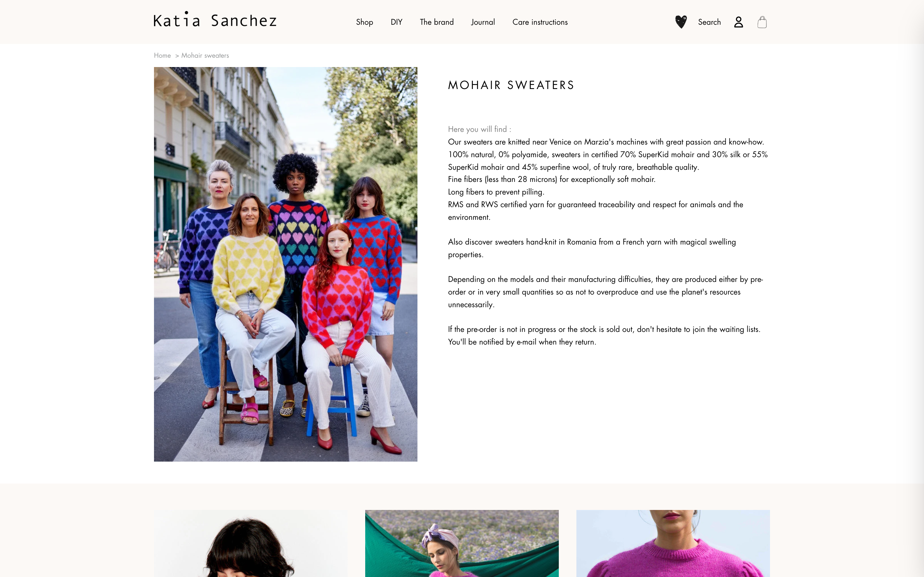Image resolution: width=924 pixels, height=577 pixels.
Task: Go to The brand page
Action: pyautogui.click(x=437, y=22)
